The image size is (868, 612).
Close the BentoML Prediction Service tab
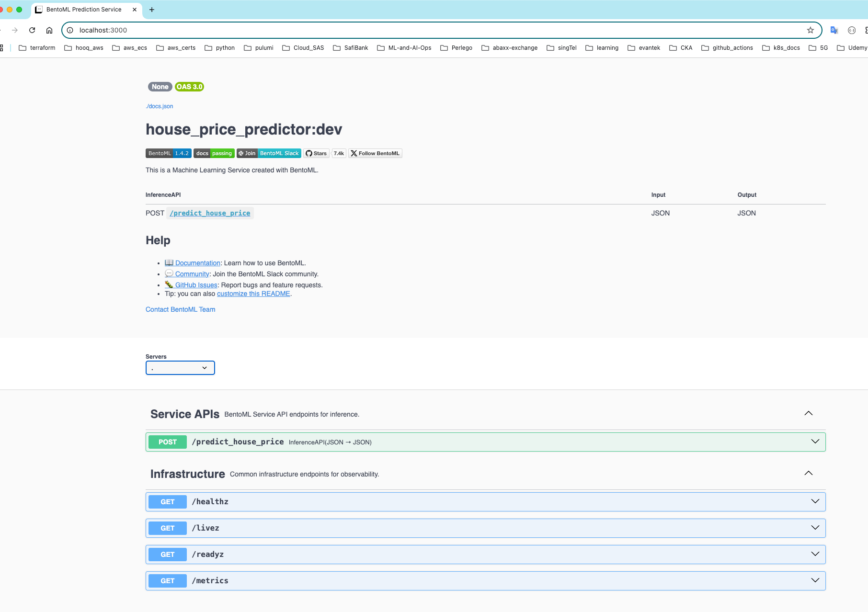click(x=135, y=10)
